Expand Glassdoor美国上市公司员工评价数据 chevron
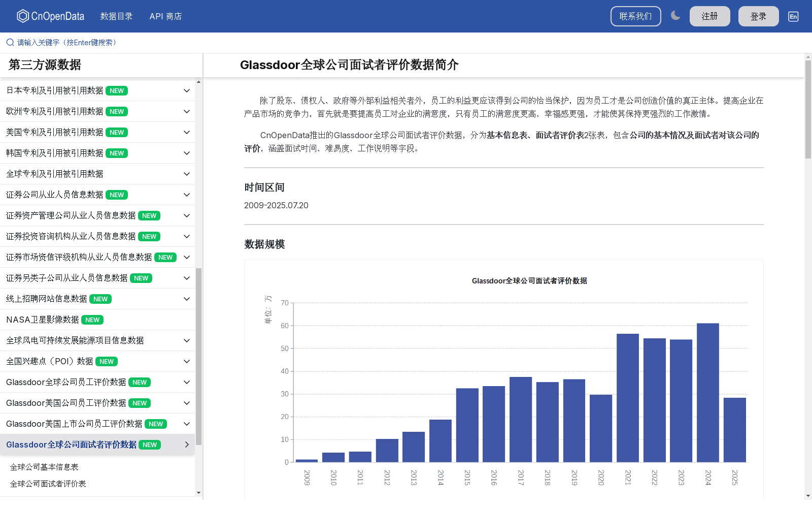 click(187, 424)
